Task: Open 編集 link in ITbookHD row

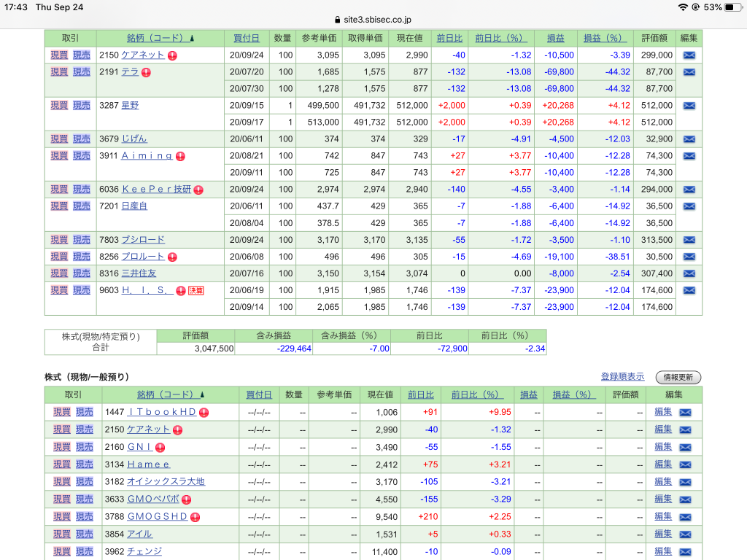Action: click(663, 412)
